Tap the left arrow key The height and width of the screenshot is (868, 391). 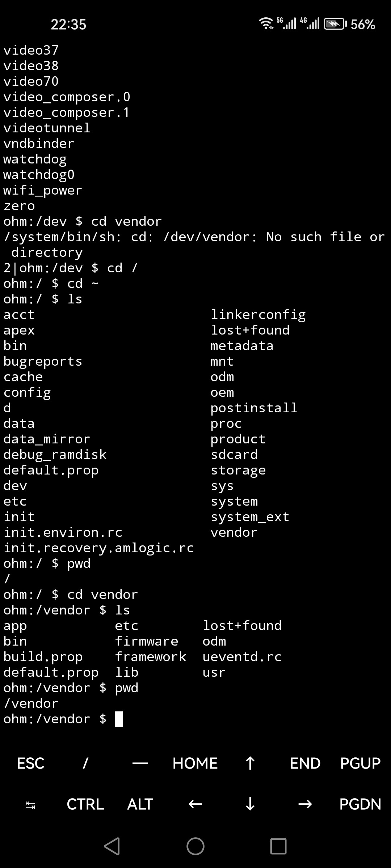coord(195,804)
